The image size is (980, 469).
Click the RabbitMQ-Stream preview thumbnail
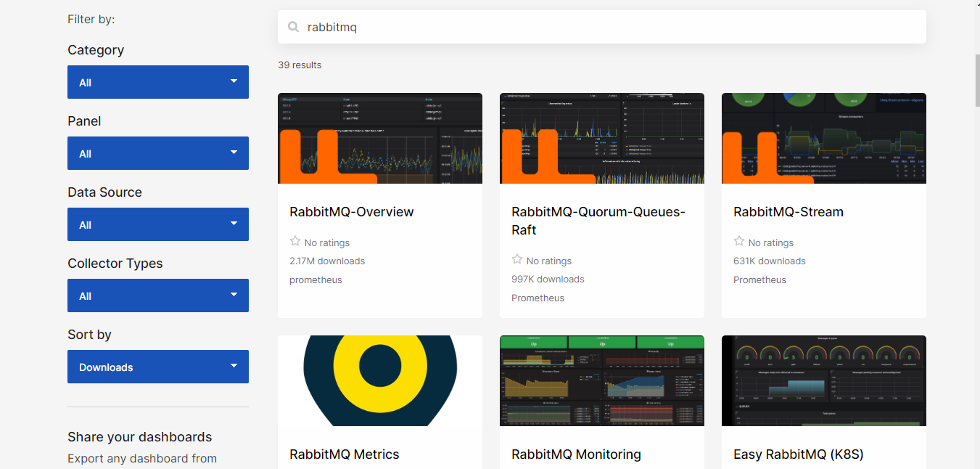824,138
